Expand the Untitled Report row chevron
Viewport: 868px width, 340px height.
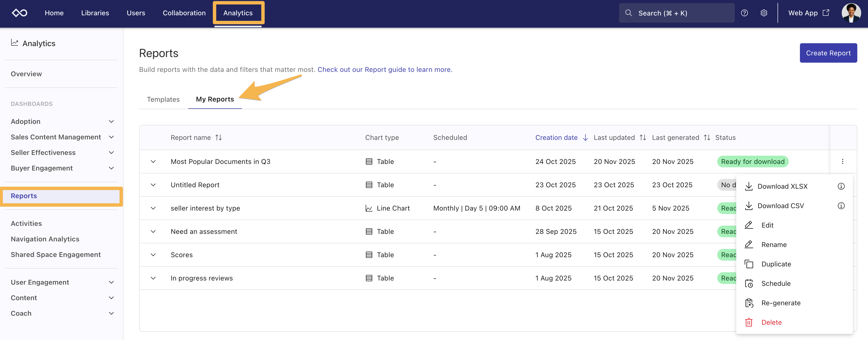[x=153, y=185]
